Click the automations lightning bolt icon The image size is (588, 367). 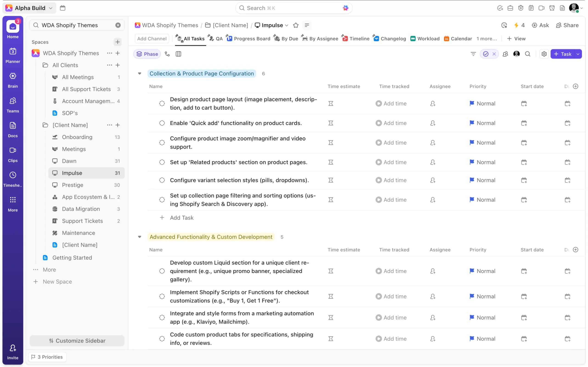[516, 25]
